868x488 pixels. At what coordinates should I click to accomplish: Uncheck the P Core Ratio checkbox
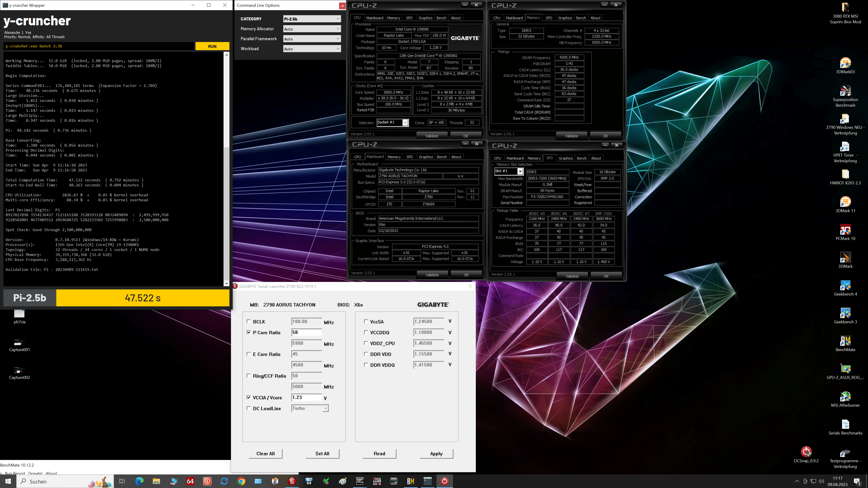(249, 332)
